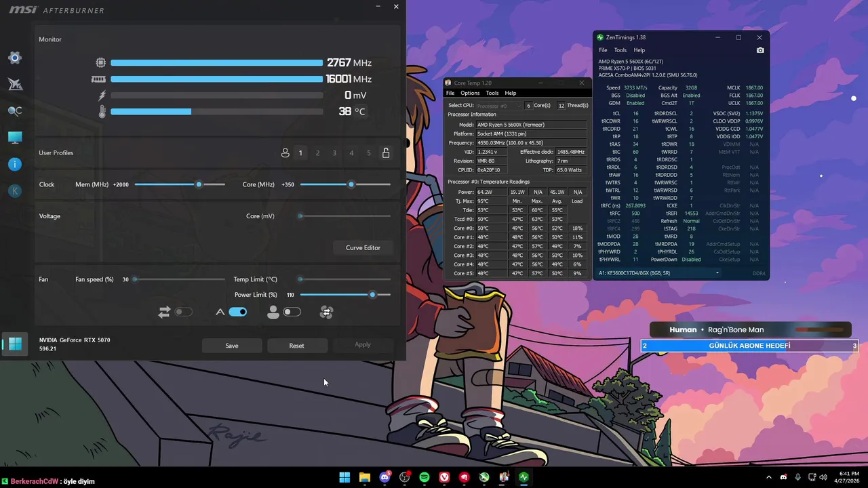Screen dimensions: 868x488
Task: Toggle the profile lock padlock icon
Action: click(x=386, y=153)
